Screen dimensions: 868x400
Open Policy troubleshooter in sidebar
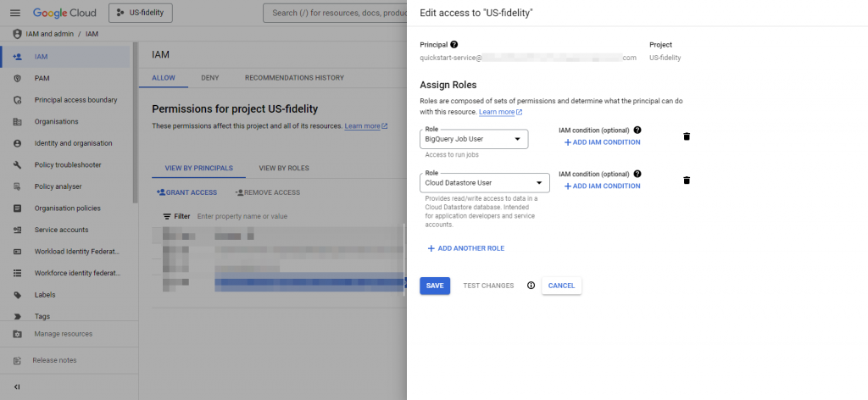click(x=68, y=164)
